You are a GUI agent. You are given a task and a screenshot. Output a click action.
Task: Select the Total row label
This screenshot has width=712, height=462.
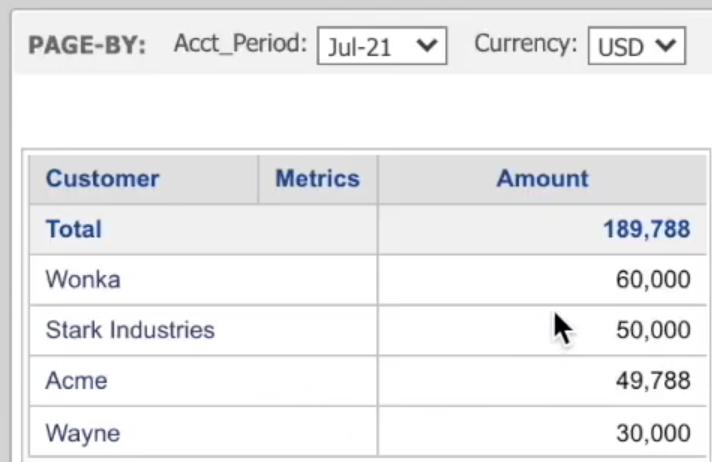(x=74, y=229)
